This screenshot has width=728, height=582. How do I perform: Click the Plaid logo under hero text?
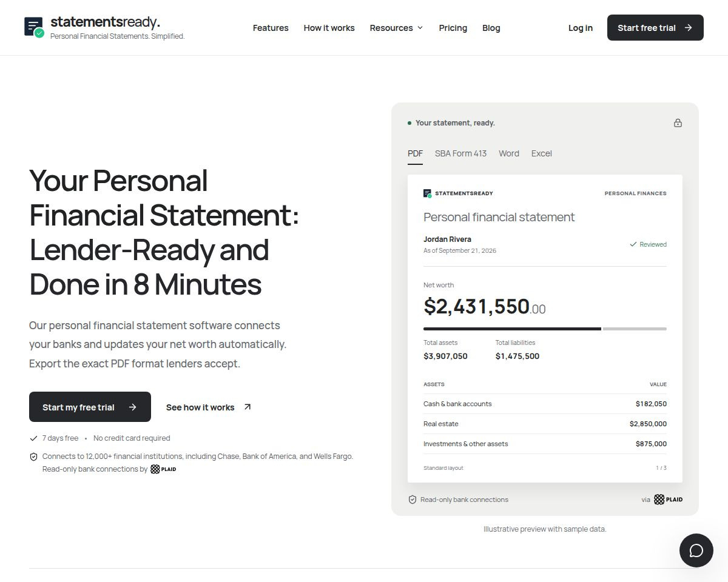(163, 469)
